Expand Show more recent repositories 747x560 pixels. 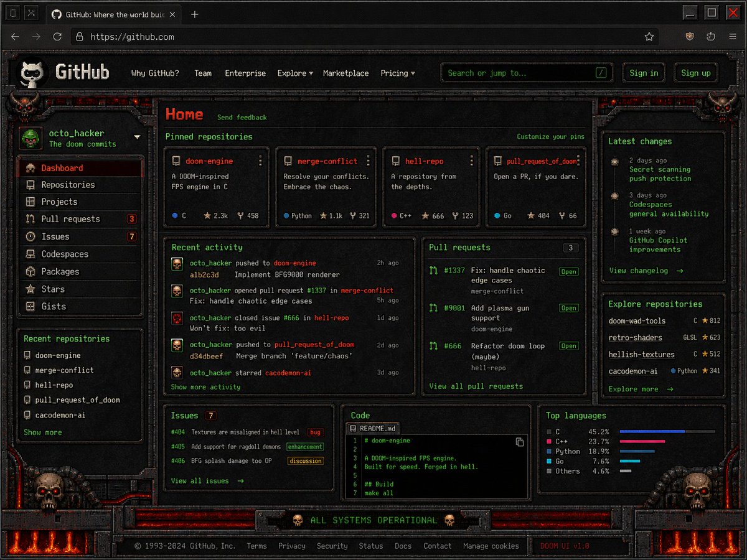pos(43,432)
